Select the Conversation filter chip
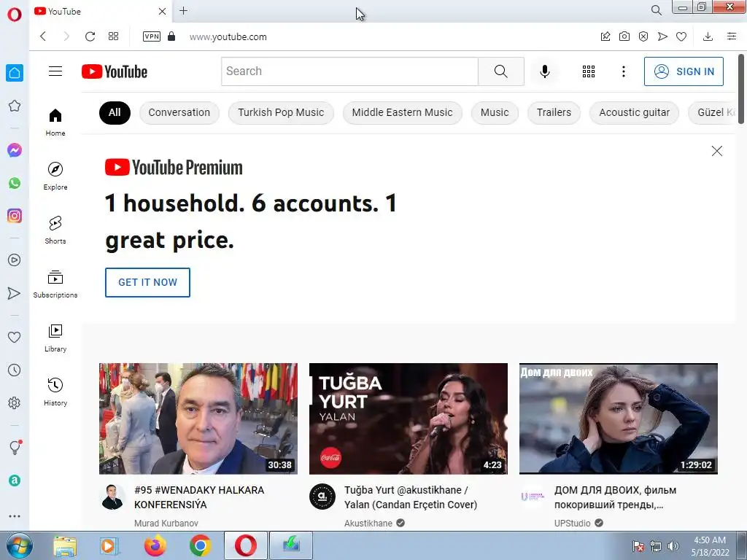The height and width of the screenshot is (560, 747). click(179, 113)
